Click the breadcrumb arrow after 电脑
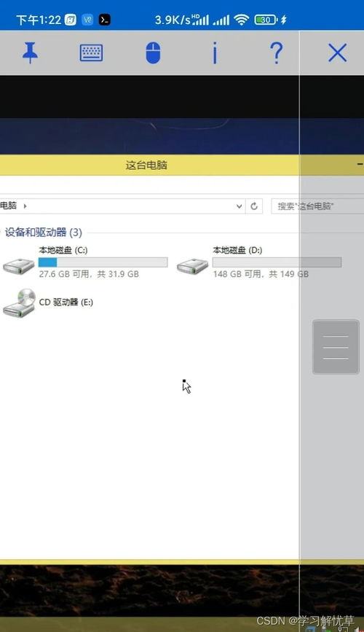Viewport: 364px width, 632px height. pyautogui.click(x=25, y=206)
